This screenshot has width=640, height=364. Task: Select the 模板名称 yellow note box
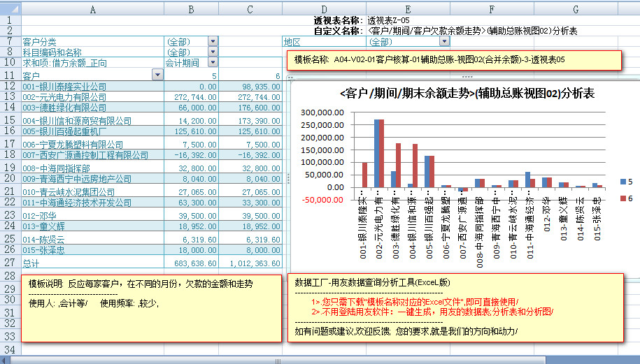[454, 60]
